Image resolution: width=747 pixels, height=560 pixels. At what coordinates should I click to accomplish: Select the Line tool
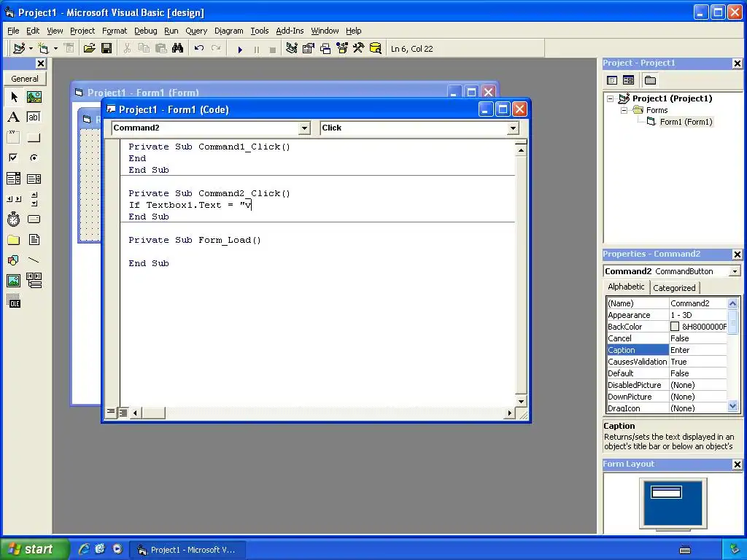(34, 260)
